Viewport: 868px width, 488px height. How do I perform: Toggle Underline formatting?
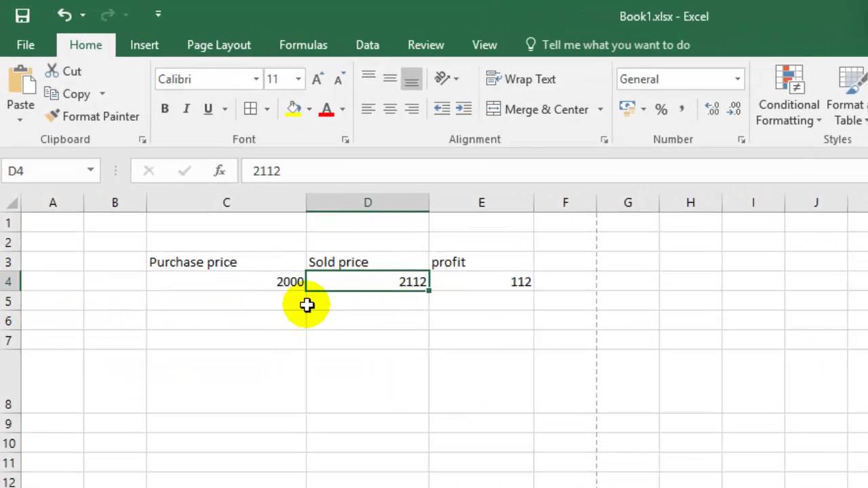208,108
